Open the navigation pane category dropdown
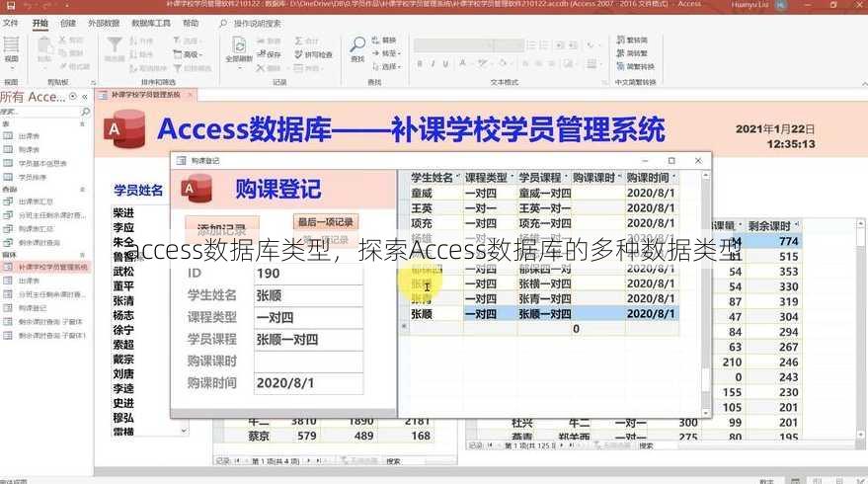The width and height of the screenshot is (868, 484). click(x=72, y=97)
